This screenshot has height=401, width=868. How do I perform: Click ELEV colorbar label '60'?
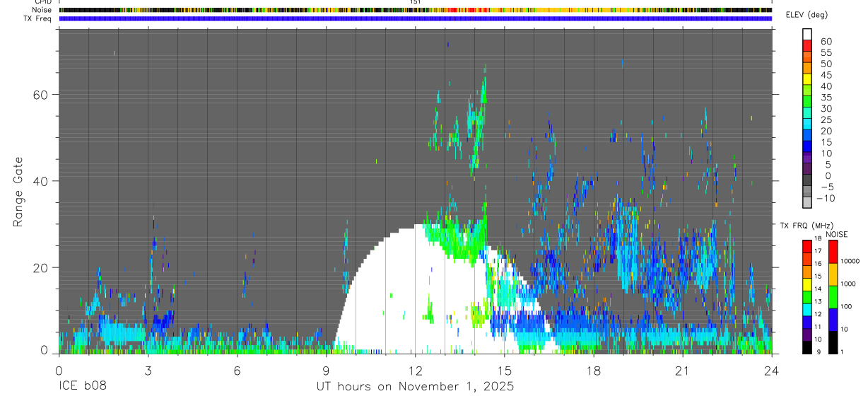pos(826,42)
